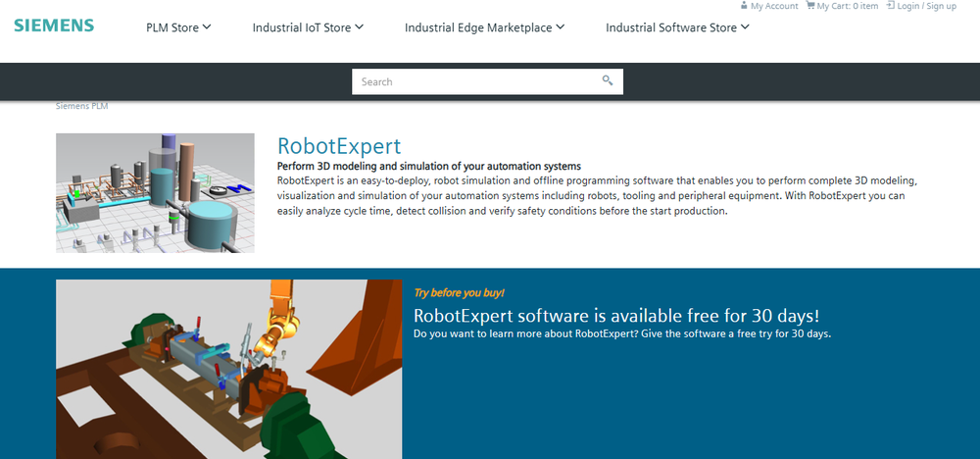Click 'Perform 3D modeling and simulation' subtitle
Viewport: 980px width, 459px height.
coord(429,167)
